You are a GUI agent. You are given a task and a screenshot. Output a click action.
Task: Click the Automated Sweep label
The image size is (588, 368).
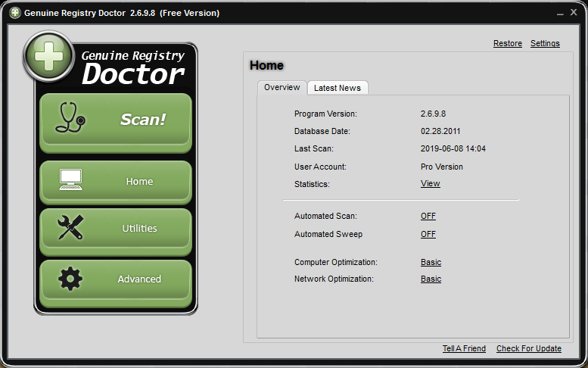[328, 234]
